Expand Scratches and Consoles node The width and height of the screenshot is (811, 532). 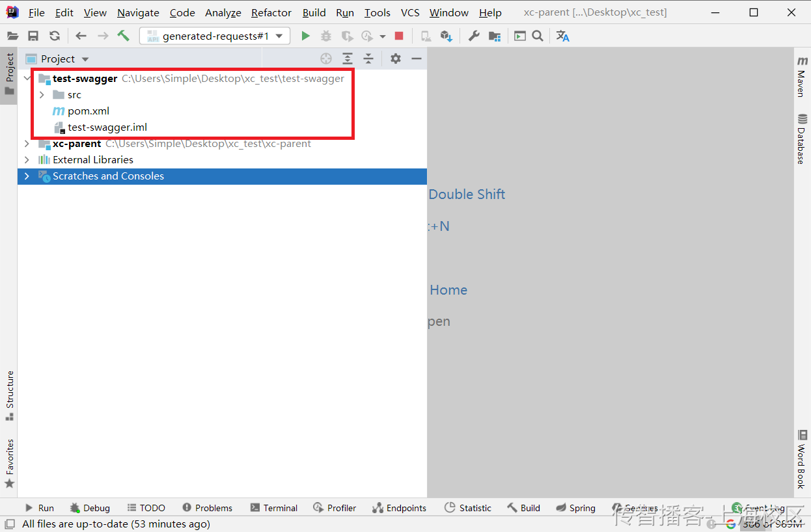pyautogui.click(x=27, y=176)
